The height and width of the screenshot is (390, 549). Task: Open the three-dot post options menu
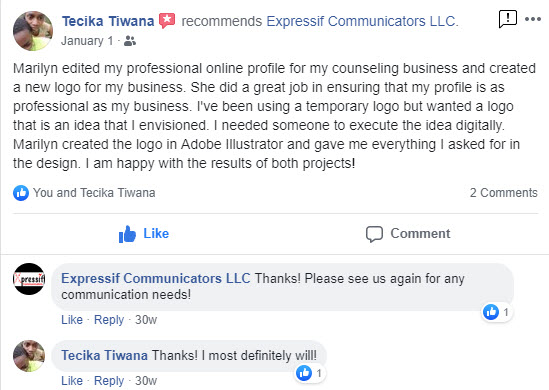[x=533, y=19]
